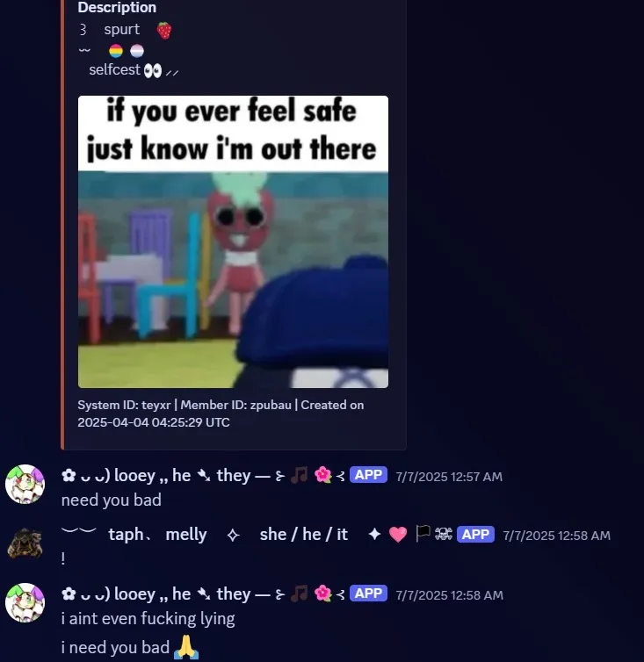Click the APP badge next to taph melly

[475, 535]
